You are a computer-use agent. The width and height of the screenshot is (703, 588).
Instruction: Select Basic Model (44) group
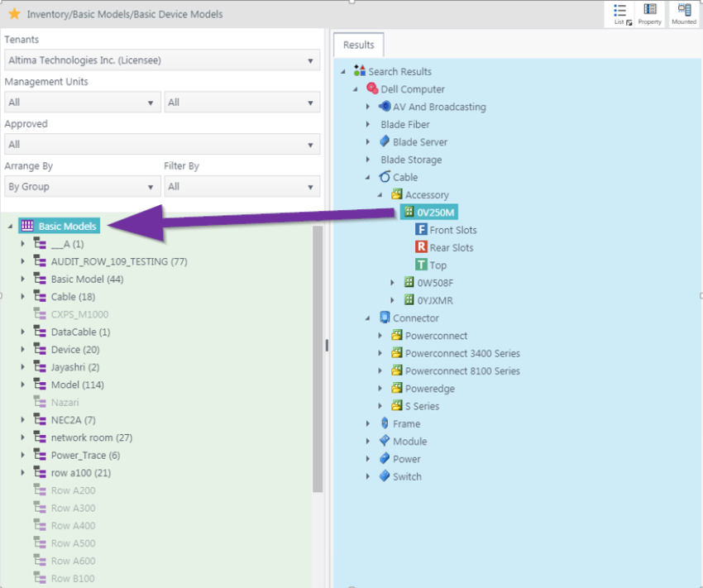(87, 279)
